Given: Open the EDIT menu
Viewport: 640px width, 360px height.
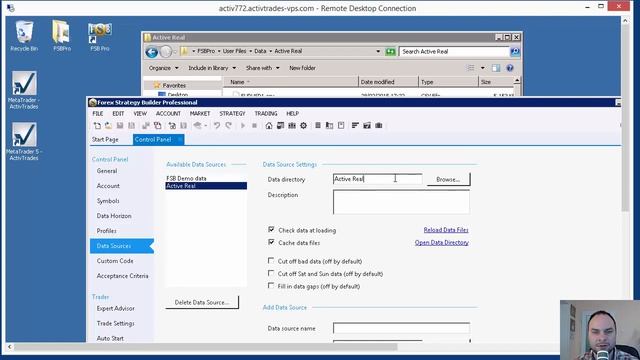Looking at the screenshot, I should click(118, 113).
